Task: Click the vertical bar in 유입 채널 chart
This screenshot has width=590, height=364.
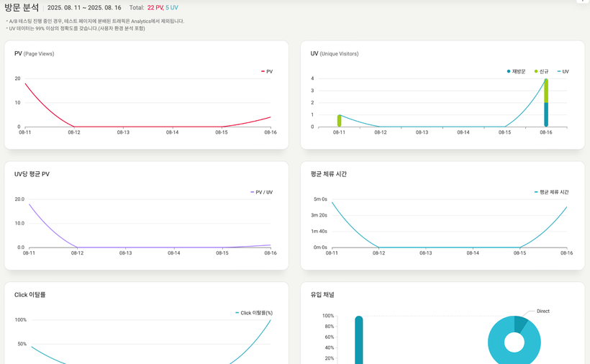Action: click(x=359, y=342)
